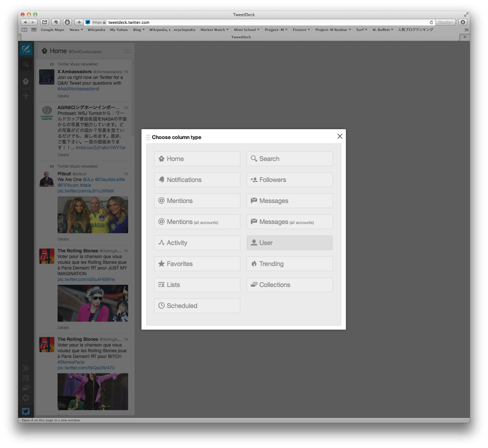488x448 pixels.
Task: Expand the News bookmarks dropdown
Action: coord(76,30)
